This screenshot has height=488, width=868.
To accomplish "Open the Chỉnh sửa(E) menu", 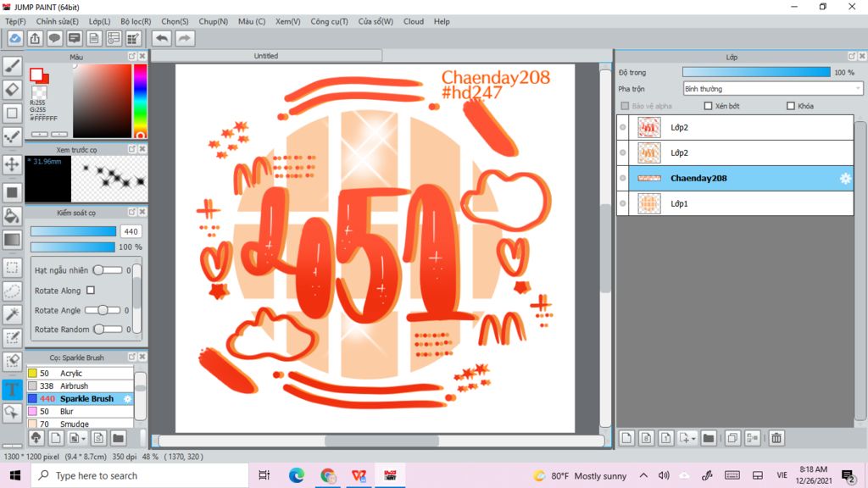I will (58, 21).
